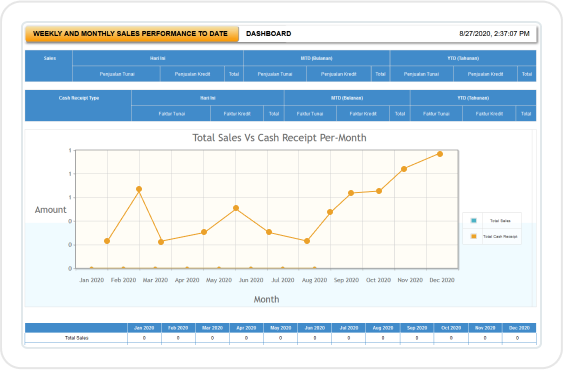This screenshot has width=563, height=370.
Task: Select 'YTD (Tahunan)' header in Cash Receipt table
Action: (473, 98)
